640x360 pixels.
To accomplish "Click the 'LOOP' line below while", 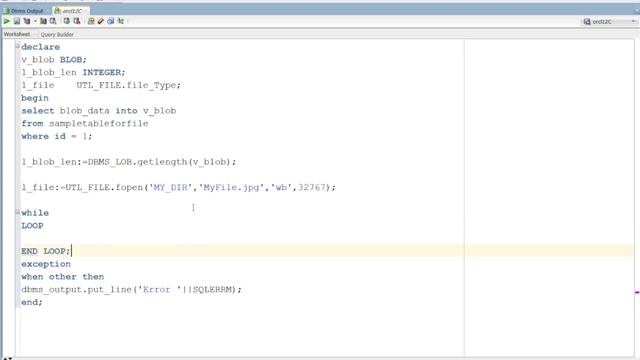I will pyautogui.click(x=32, y=226).
